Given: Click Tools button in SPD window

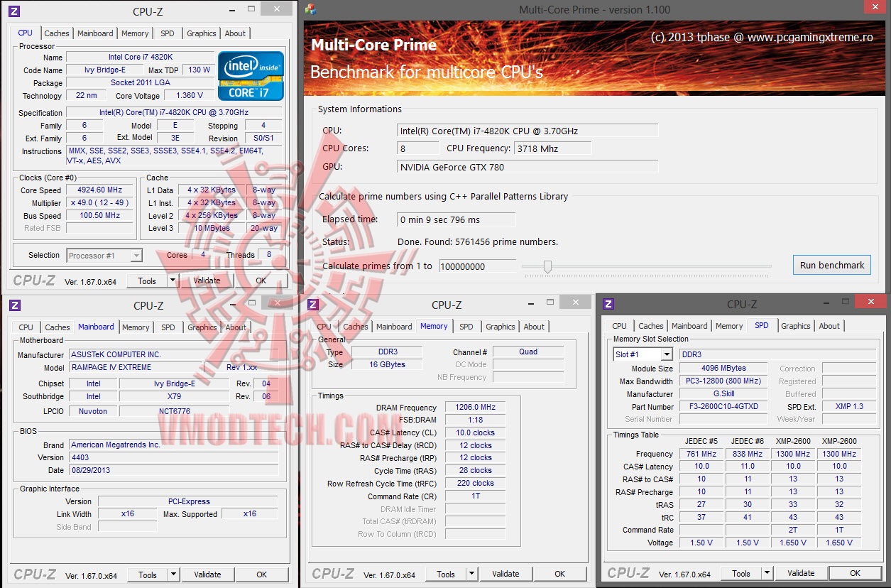Looking at the screenshot, I should coord(741,573).
